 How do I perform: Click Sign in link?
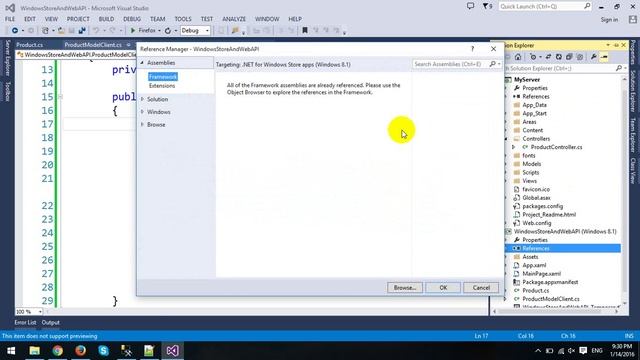click(x=609, y=19)
